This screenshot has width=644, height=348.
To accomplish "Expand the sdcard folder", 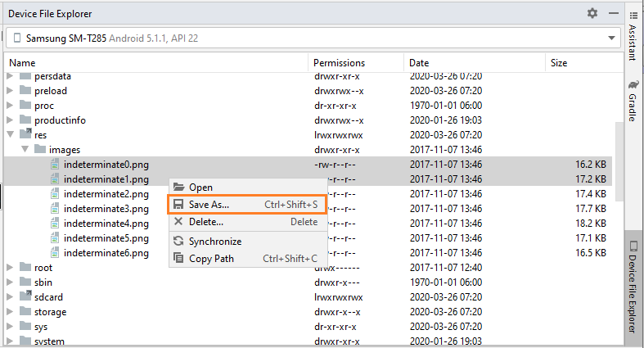I will (x=10, y=296).
